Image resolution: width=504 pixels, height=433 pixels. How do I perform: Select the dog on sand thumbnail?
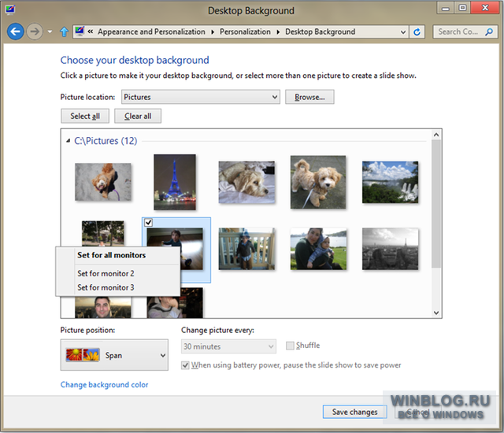tap(103, 182)
